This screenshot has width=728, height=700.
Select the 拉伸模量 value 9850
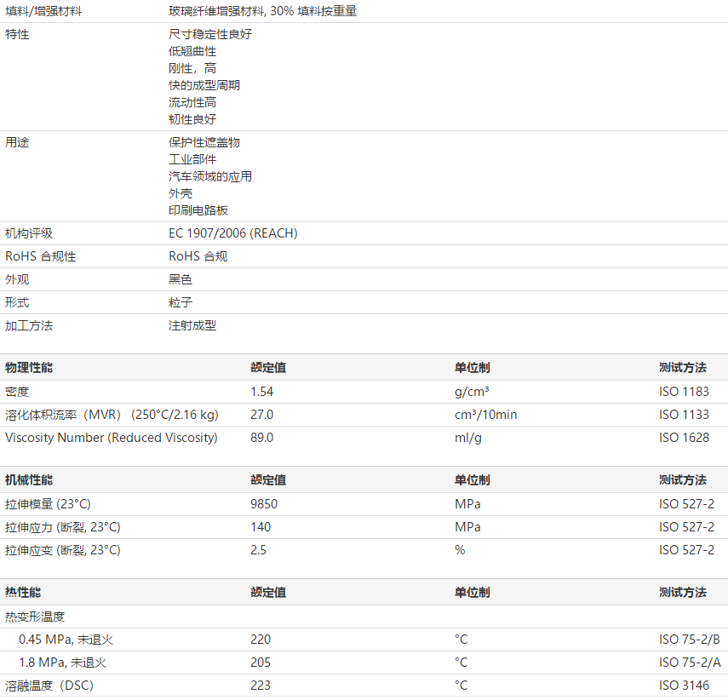tap(262, 503)
